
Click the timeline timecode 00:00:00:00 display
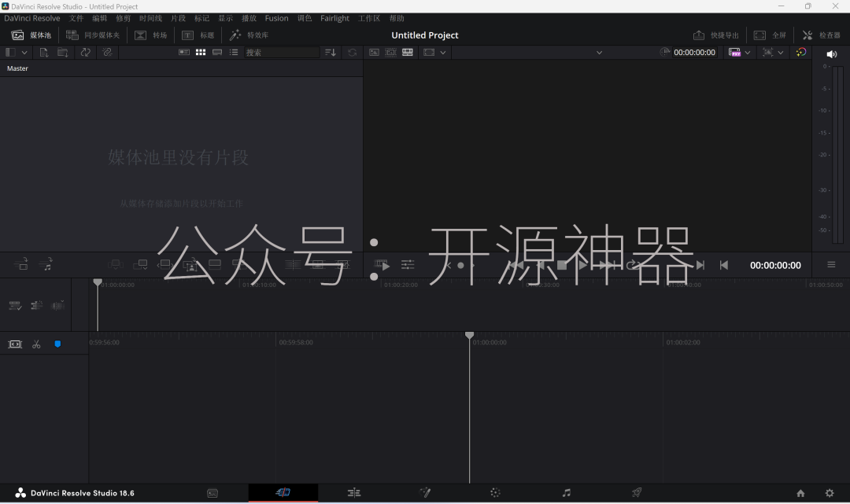(x=775, y=265)
